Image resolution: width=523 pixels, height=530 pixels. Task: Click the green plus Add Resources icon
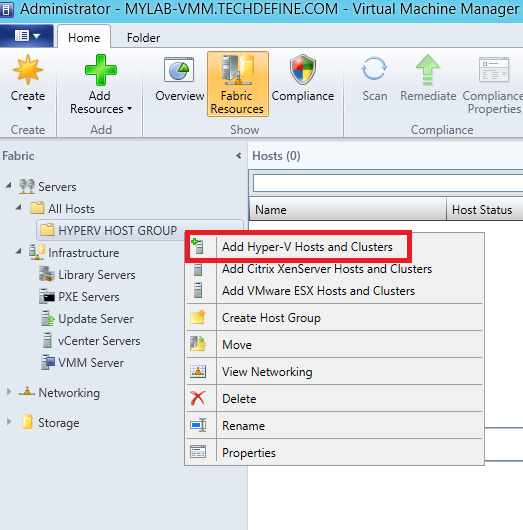101,70
